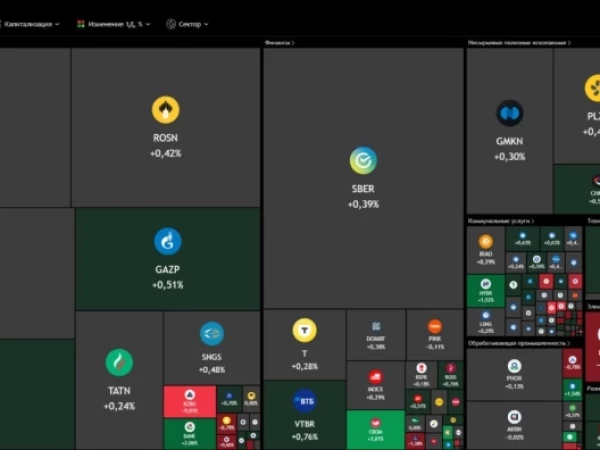
Task: Open the Изменение 1Д, % color dropdown
Action: point(114,24)
